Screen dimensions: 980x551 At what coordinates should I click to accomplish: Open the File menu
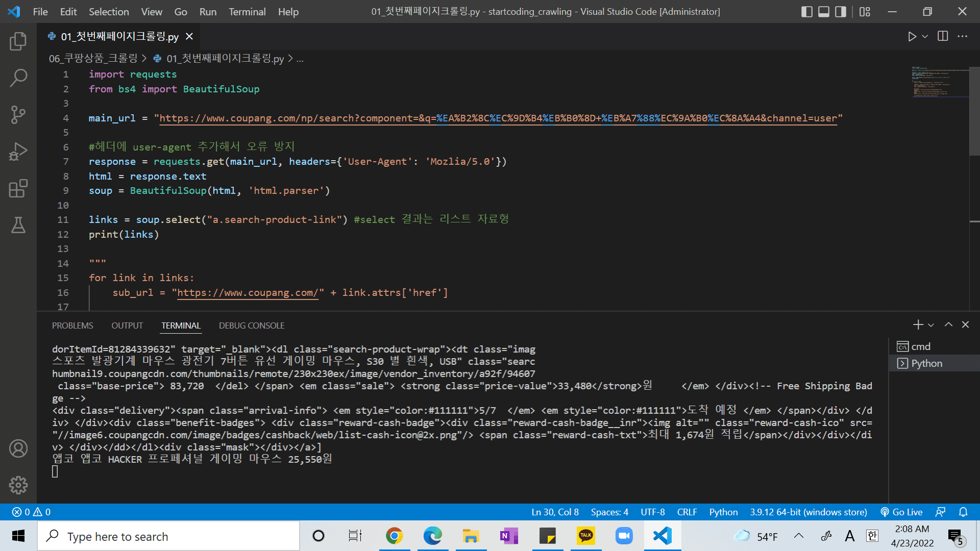click(x=40, y=11)
